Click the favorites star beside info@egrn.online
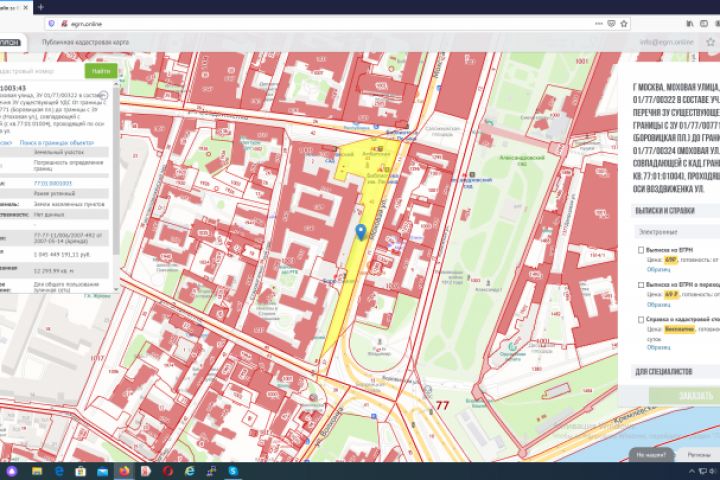The height and width of the screenshot is (480, 720). point(710,42)
